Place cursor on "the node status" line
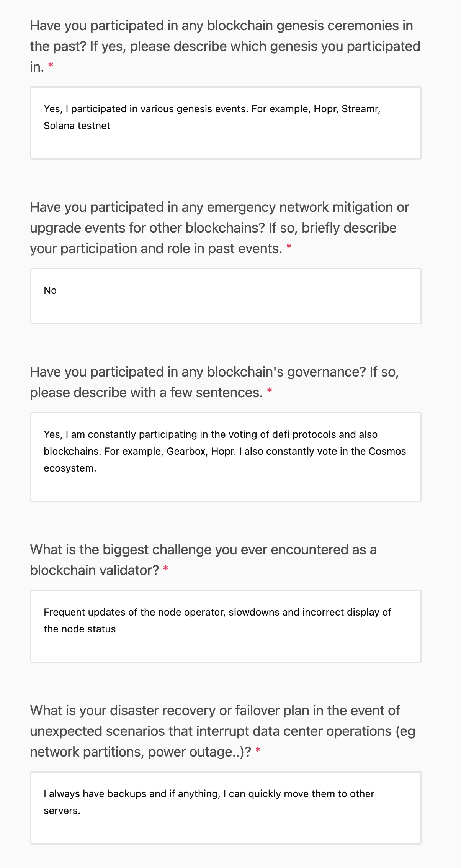Screen dimensions: 461x868 pyautogui.click(x=80, y=629)
